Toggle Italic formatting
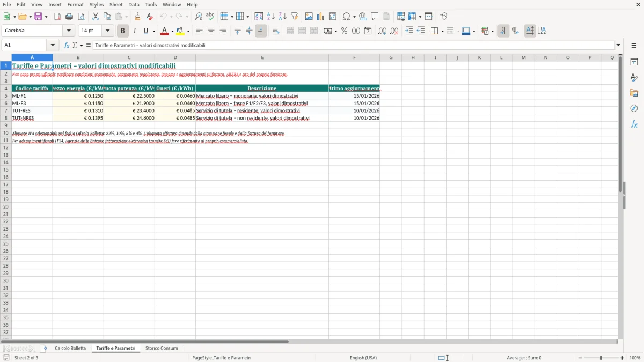The height and width of the screenshot is (362, 644). (x=134, y=31)
